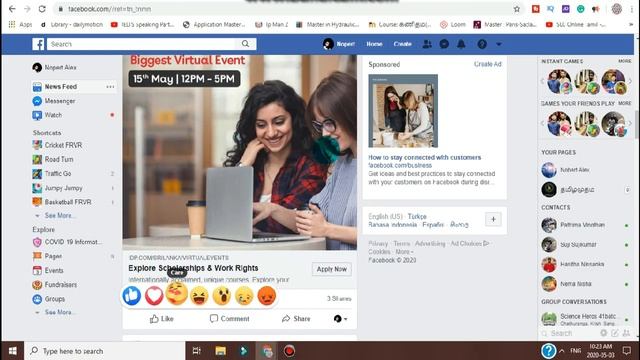Click Create Ad link
This screenshot has width=640, height=360.
(488, 64)
